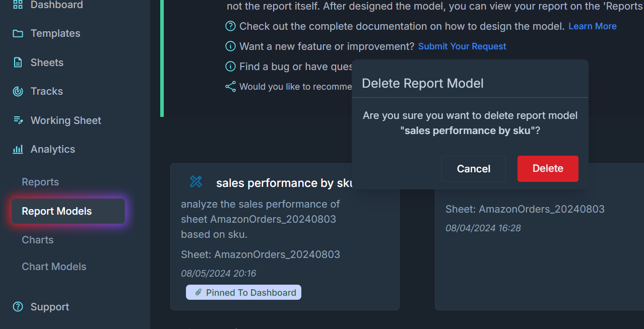This screenshot has height=329, width=644.
Task: Cancel the Delete Report Model dialog
Action: (474, 169)
